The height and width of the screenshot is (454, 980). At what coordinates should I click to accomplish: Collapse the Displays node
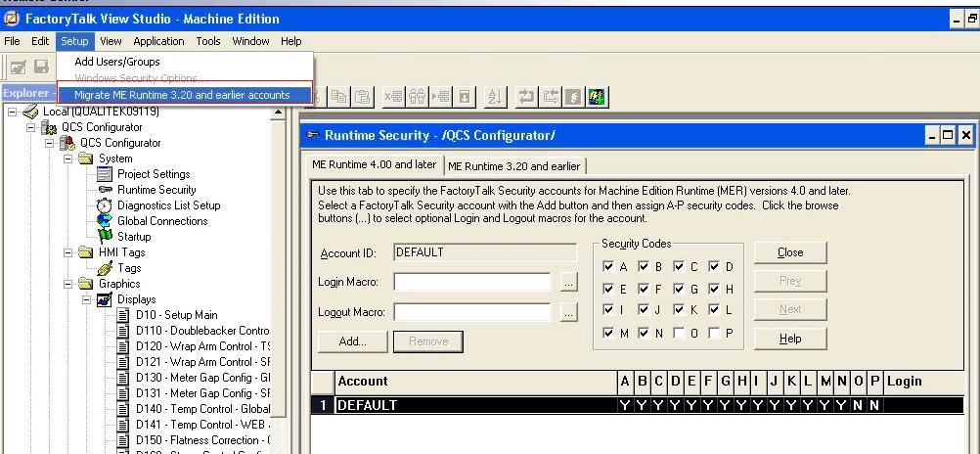coord(87,299)
